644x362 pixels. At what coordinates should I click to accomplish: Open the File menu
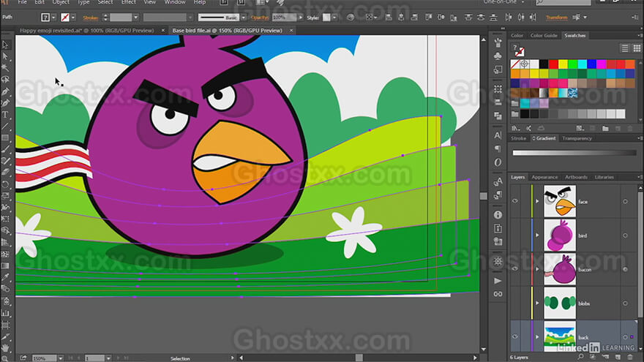coord(22,2)
